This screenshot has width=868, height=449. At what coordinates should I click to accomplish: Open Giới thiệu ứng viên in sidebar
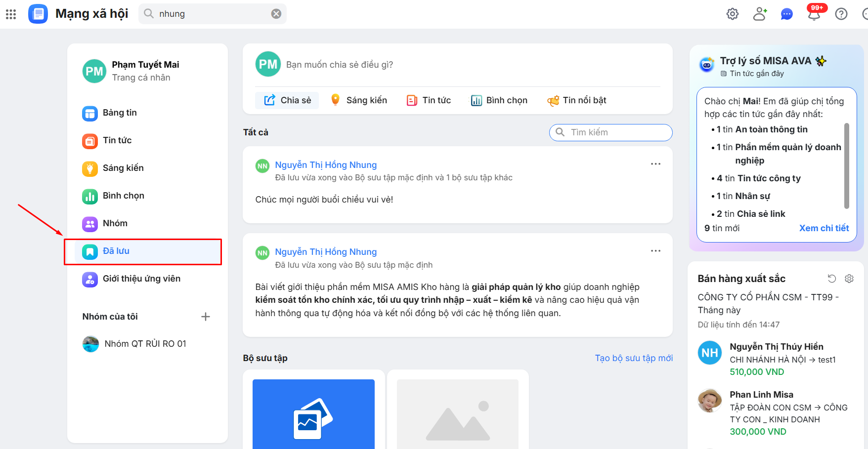coord(147,279)
